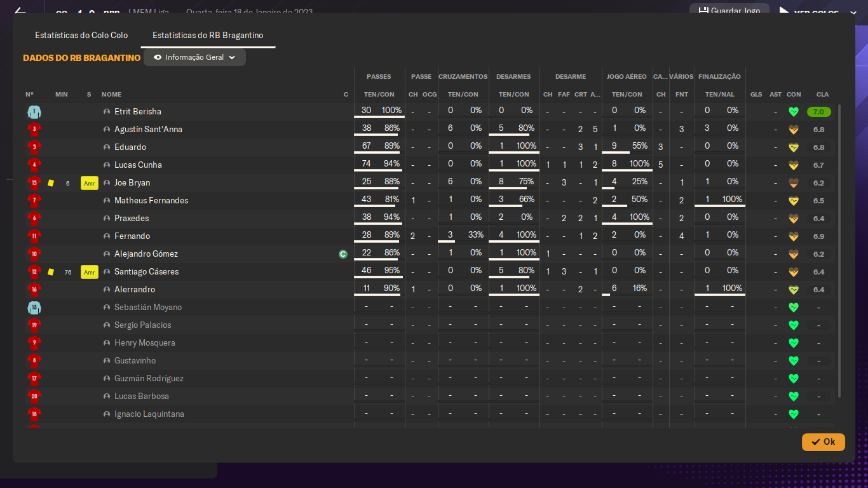Open player Matheus Fernandes

point(151,201)
